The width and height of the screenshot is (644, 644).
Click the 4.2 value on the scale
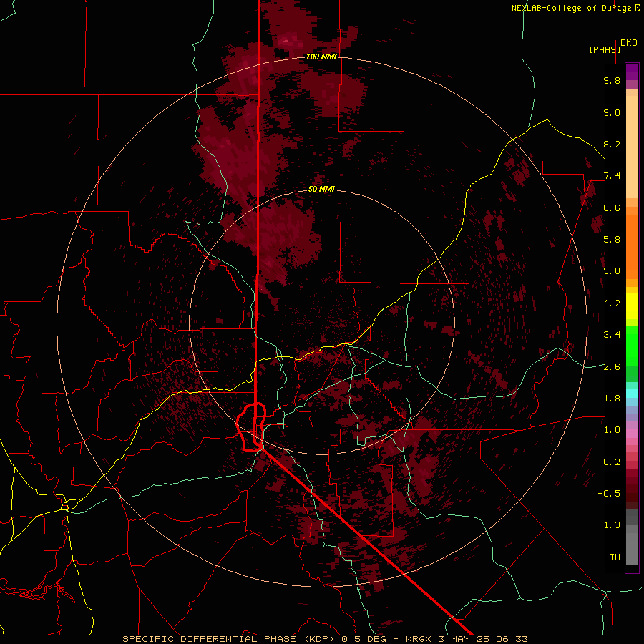[612, 303]
